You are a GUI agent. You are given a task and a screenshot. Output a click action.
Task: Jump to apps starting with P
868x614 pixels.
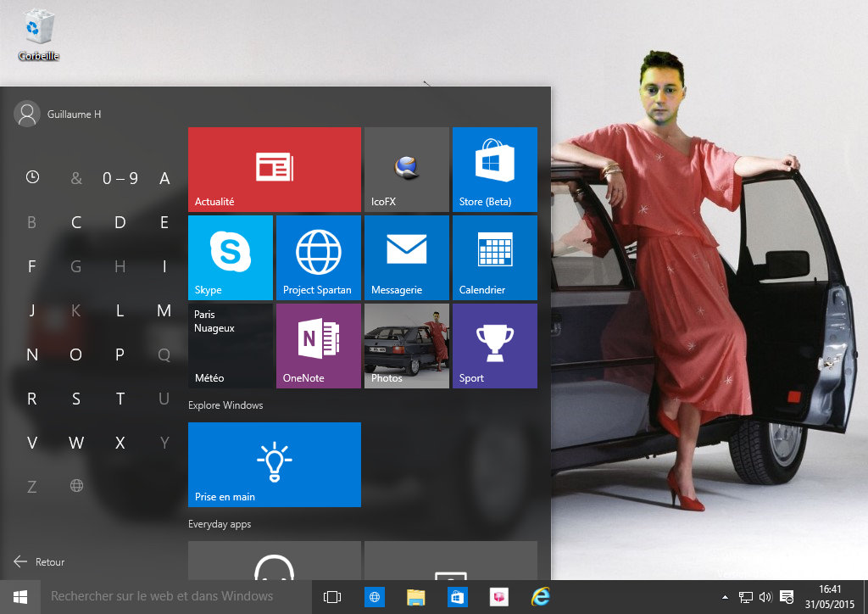point(120,354)
